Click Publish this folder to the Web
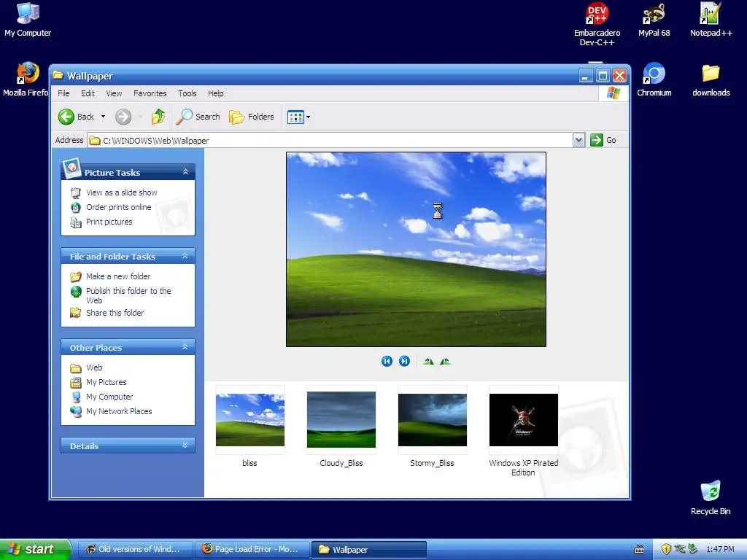This screenshot has height=560, width=747. pos(128,295)
